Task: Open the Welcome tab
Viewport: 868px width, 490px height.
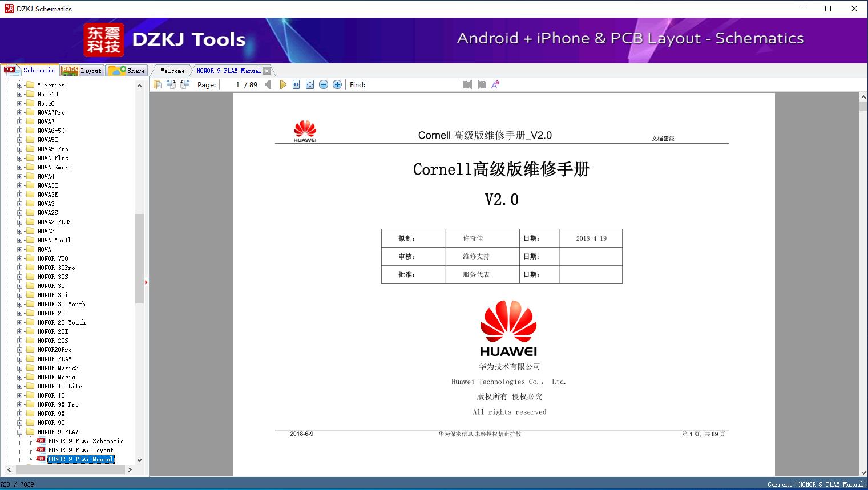Action: [172, 71]
